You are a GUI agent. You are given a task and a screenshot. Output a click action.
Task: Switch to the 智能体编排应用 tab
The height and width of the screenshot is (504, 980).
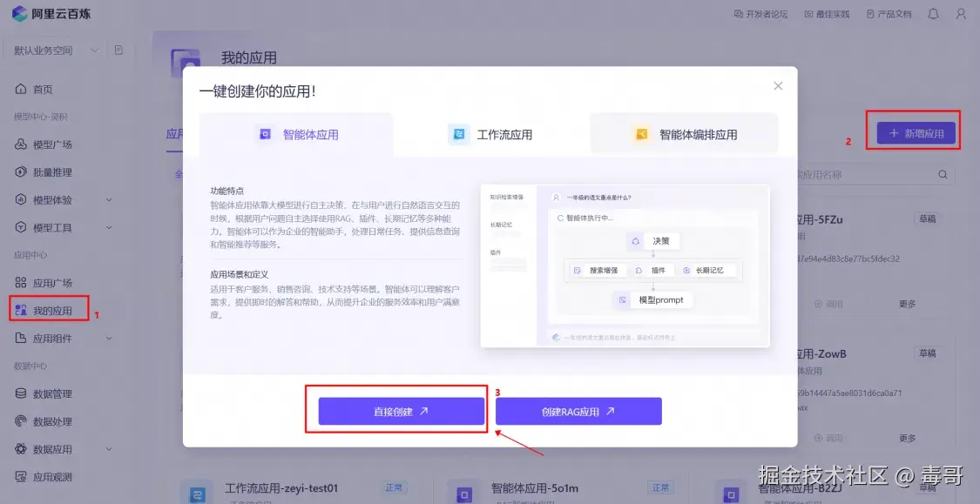(x=685, y=134)
